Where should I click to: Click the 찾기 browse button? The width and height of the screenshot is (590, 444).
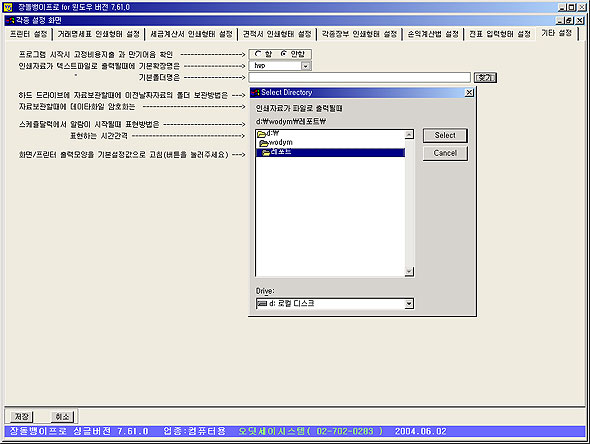click(485, 78)
